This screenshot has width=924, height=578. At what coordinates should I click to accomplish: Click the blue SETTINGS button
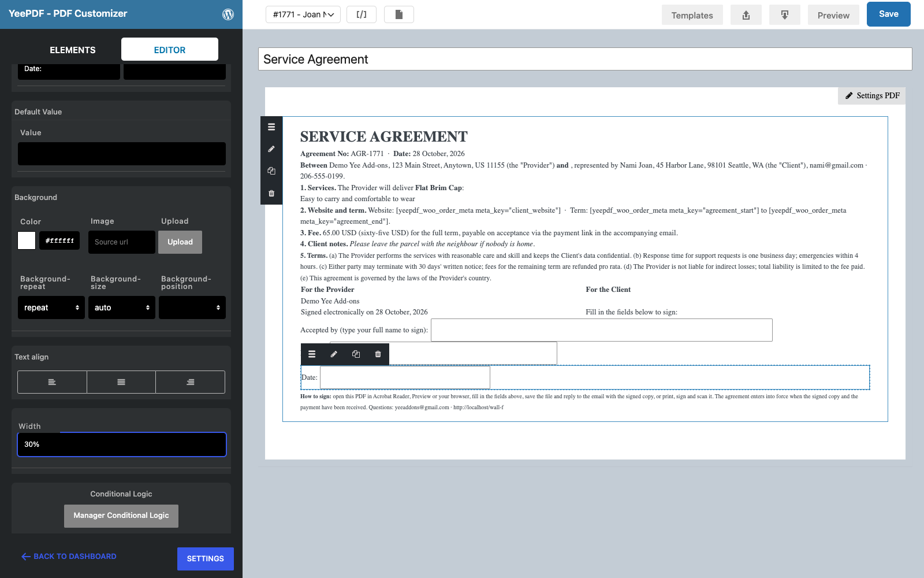tap(206, 559)
